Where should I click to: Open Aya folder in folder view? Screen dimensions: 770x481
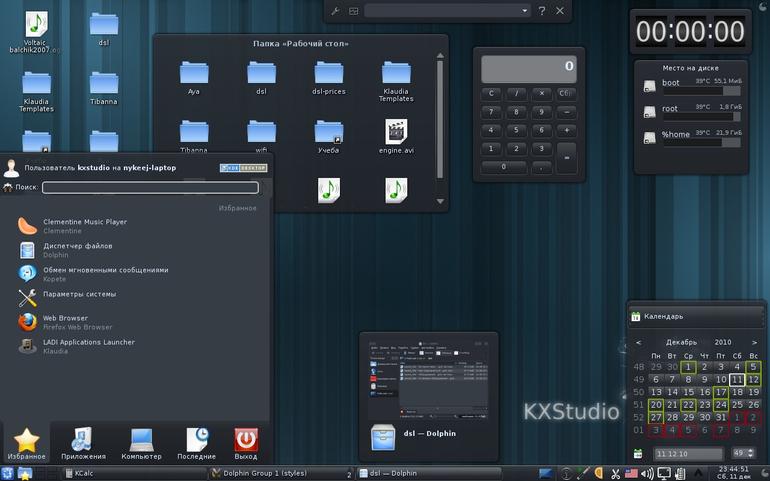pyautogui.click(x=194, y=78)
